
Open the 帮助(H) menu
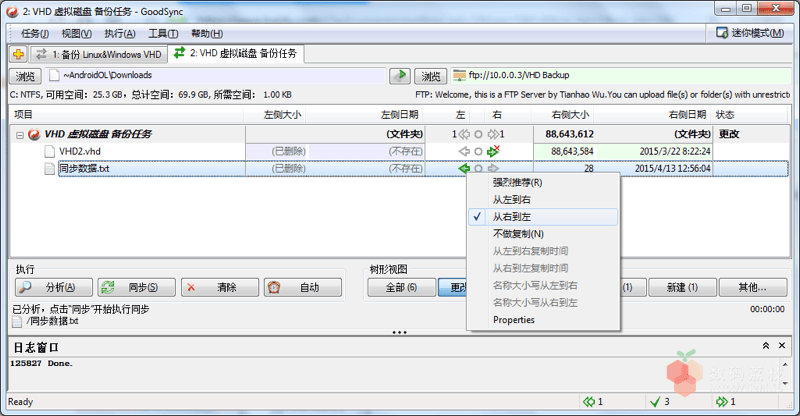pos(207,34)
